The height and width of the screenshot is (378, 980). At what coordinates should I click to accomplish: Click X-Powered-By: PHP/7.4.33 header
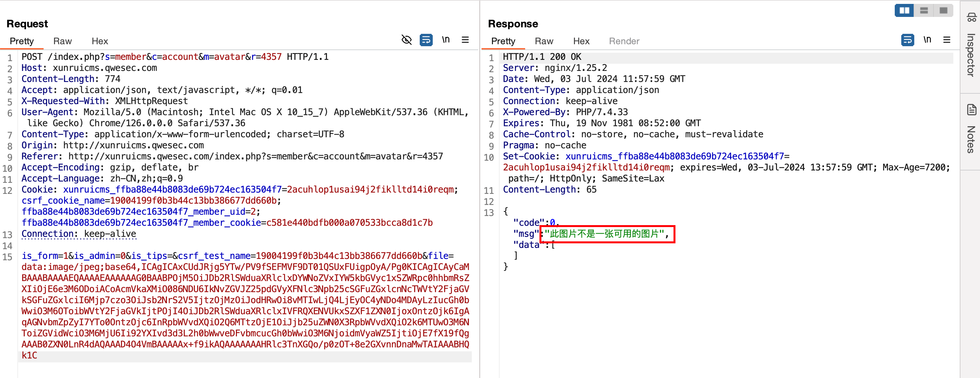pyautogui.click(x=565, y=112)
